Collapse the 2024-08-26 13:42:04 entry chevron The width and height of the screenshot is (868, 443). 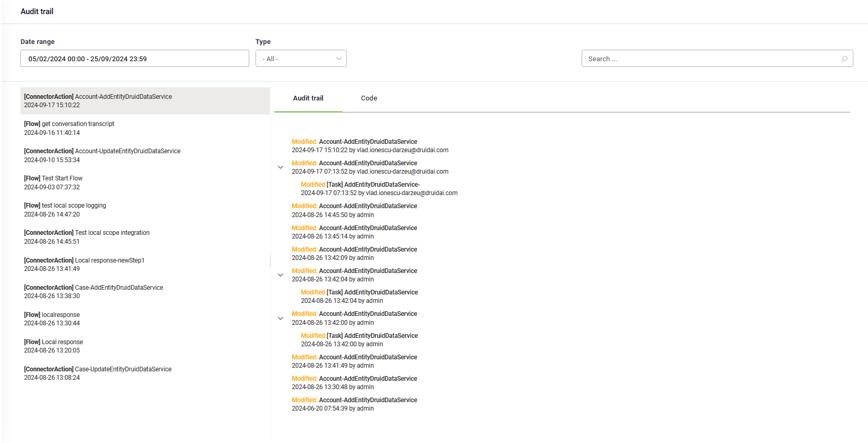(281, 275)
